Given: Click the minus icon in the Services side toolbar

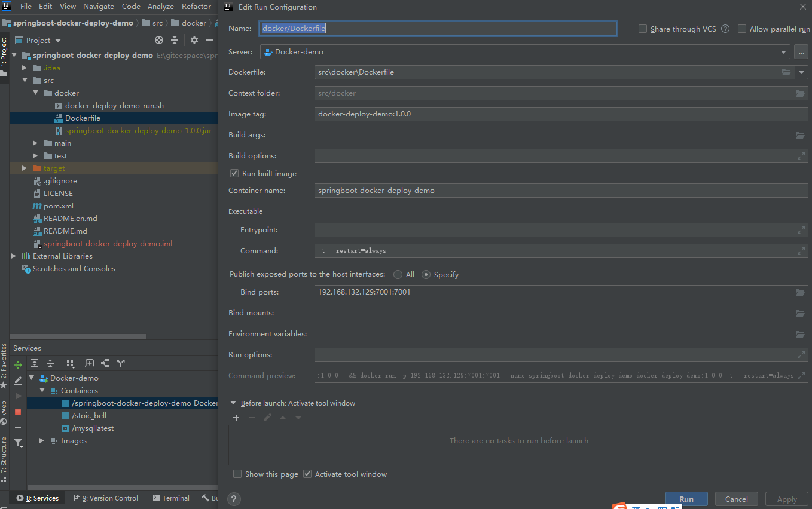Looking at the screenshot, I should 18,427.
